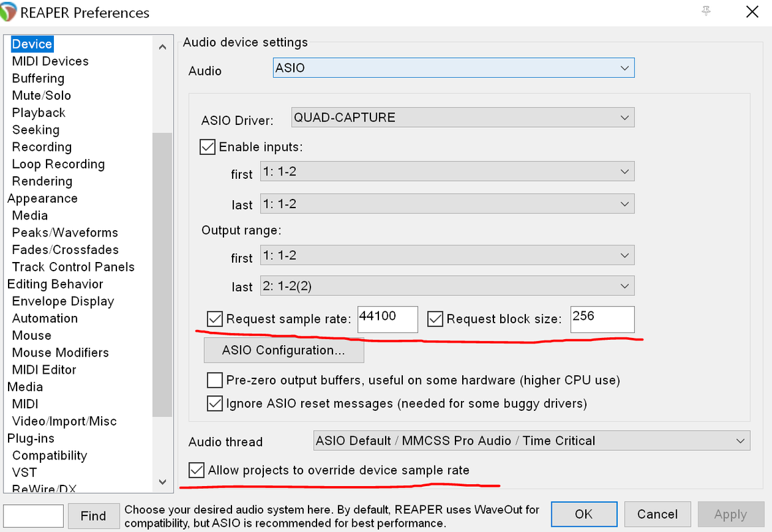772x532 pixels.
Task: Open the first input dropdown under Enable inputs
Action: click(x=447, y=172)
